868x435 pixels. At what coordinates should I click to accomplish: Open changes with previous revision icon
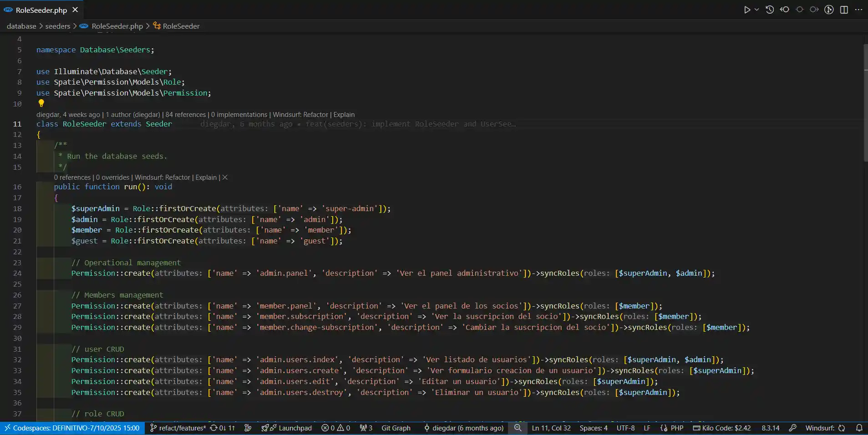[x=785, y=10]
